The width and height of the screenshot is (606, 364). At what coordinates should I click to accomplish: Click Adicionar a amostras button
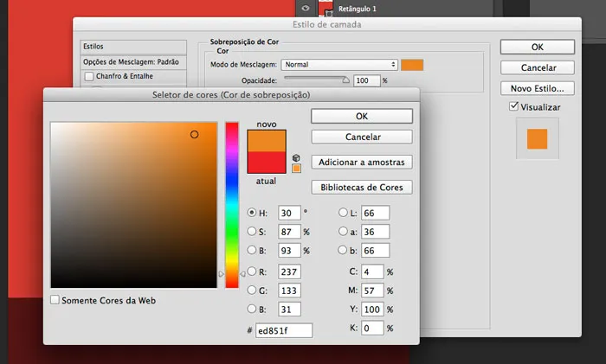(x=362, y=163)
